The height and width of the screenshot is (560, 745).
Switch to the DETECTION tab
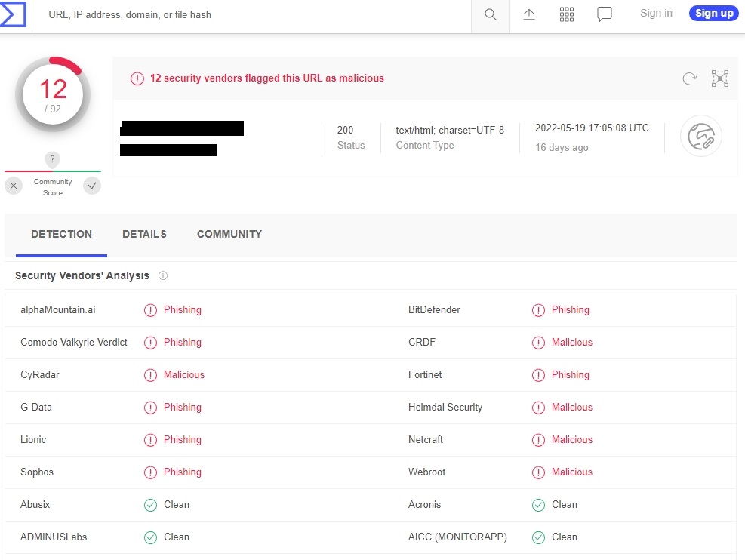click(61, 234)
